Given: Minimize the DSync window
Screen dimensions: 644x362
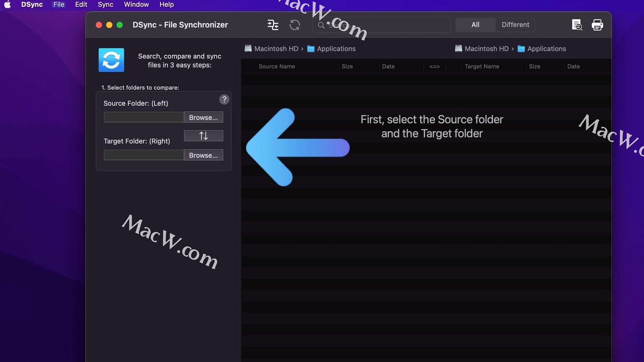Looking at the screenshot, I should pos(109,25).
